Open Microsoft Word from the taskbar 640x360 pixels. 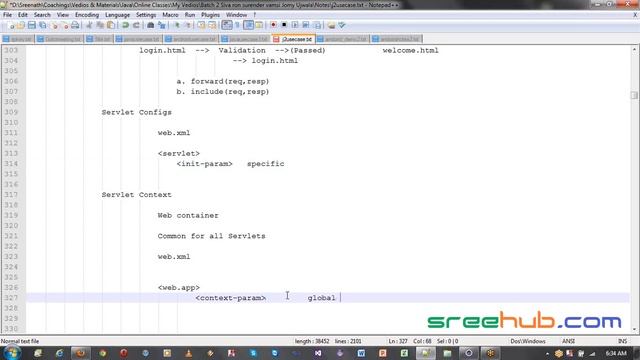361,353
